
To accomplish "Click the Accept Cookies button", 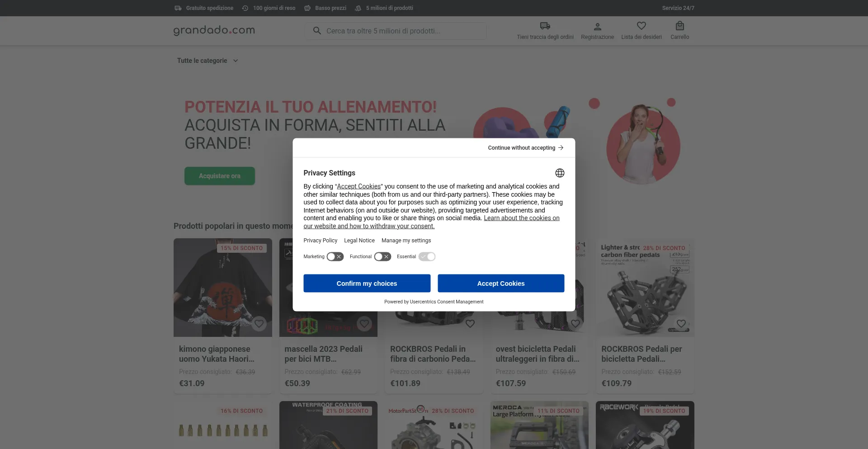I will 500,283.
